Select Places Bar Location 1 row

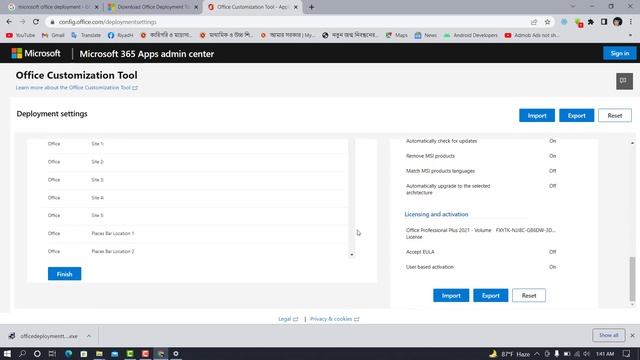[195, 233]
